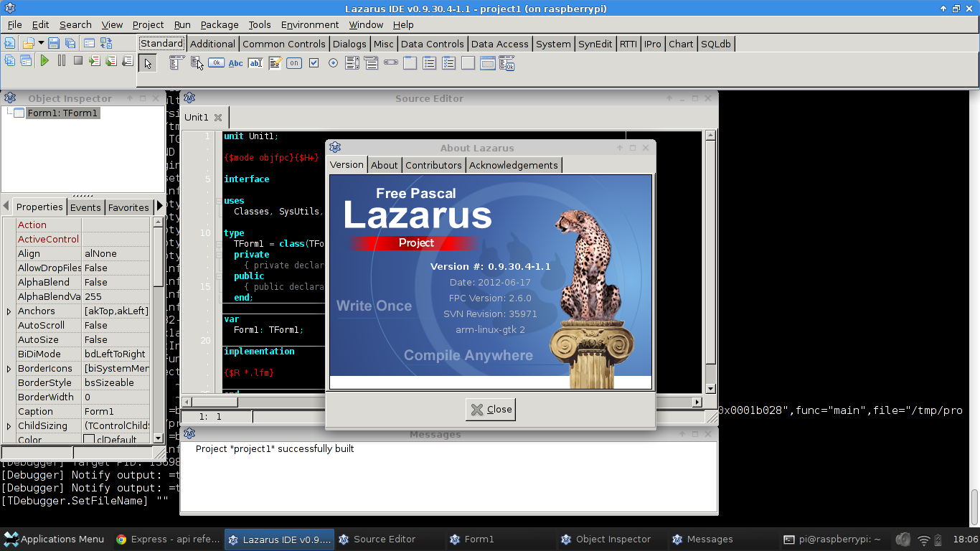Expand the Anchors property in Object Inspector
The width and height of the screenshot is (980, 551).
pyautogui.click(x=7, y=311)
